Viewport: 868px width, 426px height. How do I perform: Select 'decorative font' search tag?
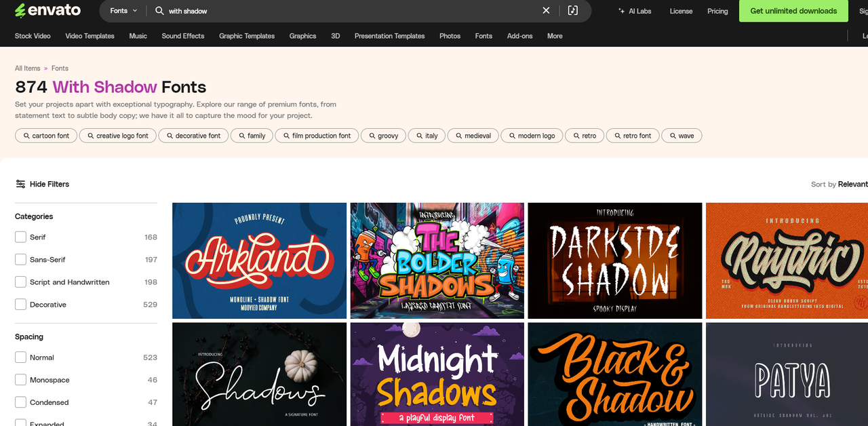pos(193,136)
